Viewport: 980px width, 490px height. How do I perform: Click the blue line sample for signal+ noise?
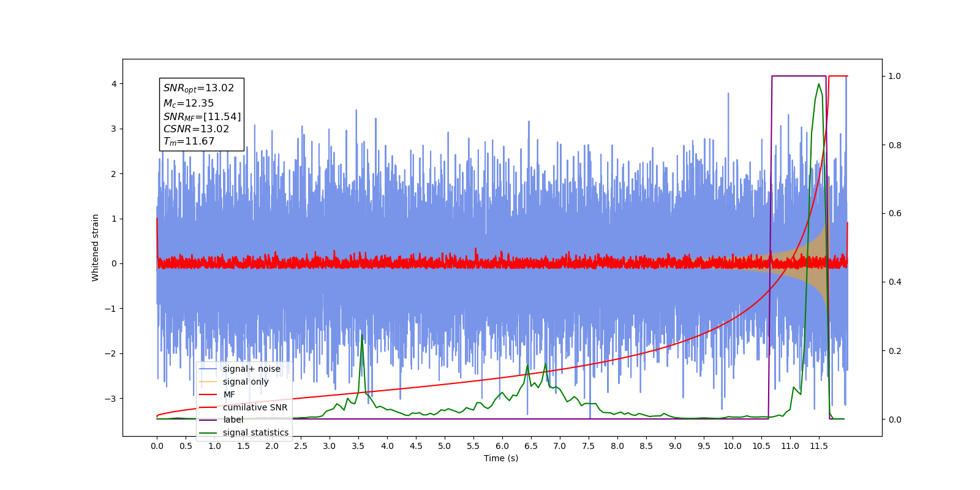tap(208, 369)
